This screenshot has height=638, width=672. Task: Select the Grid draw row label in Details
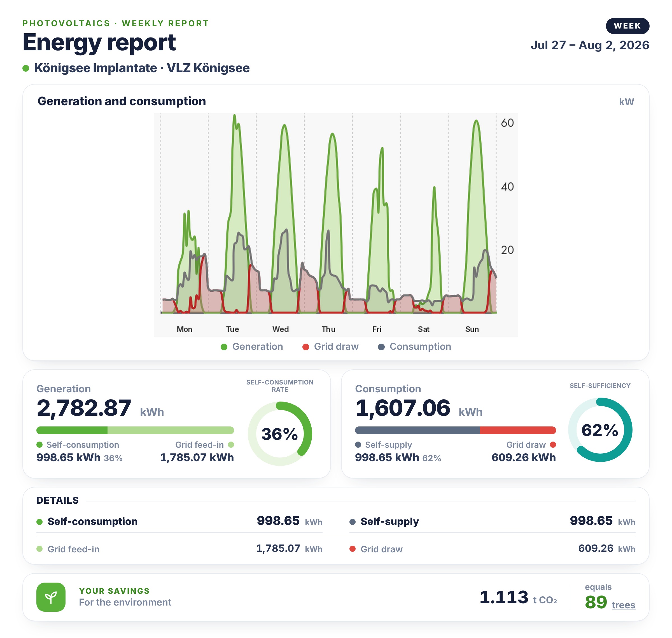pos(381,549)
